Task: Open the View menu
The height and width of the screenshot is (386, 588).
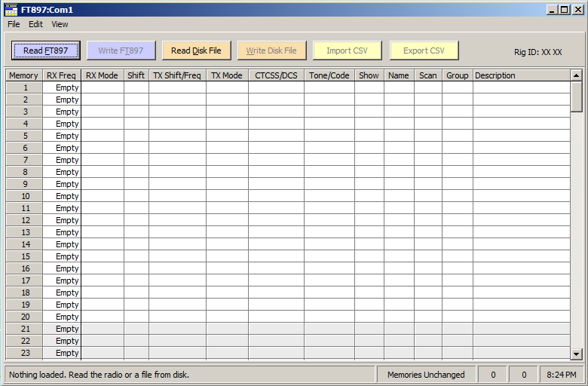Action: [x=60, y=24]
